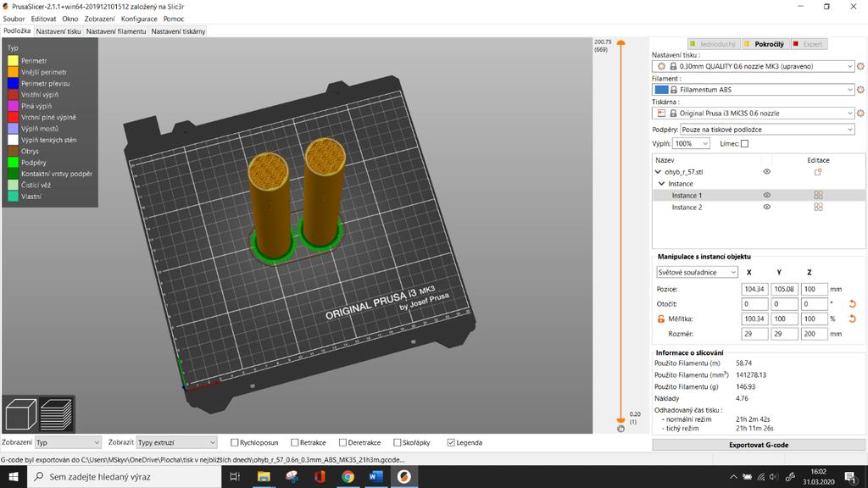868x488 pixels.
Task: Click the bottom thumb of layer slider
Action: 620,420
